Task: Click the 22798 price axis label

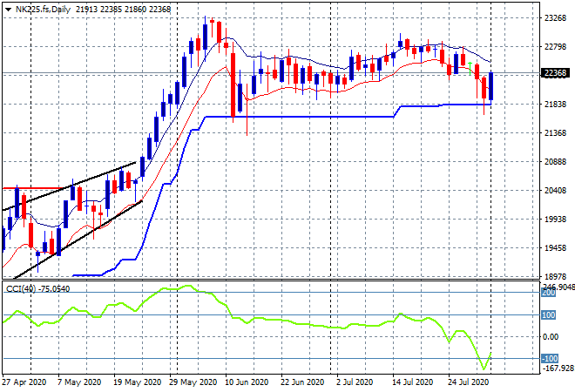Action: [x=555, y=47]
